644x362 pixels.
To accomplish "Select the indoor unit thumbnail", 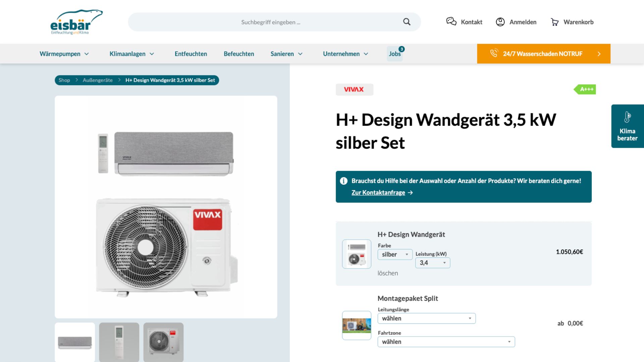I will coord(75,342).
